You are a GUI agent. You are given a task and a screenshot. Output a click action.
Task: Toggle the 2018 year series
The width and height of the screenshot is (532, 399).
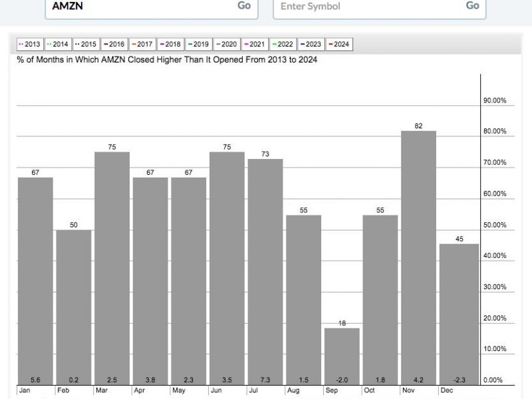171,44
